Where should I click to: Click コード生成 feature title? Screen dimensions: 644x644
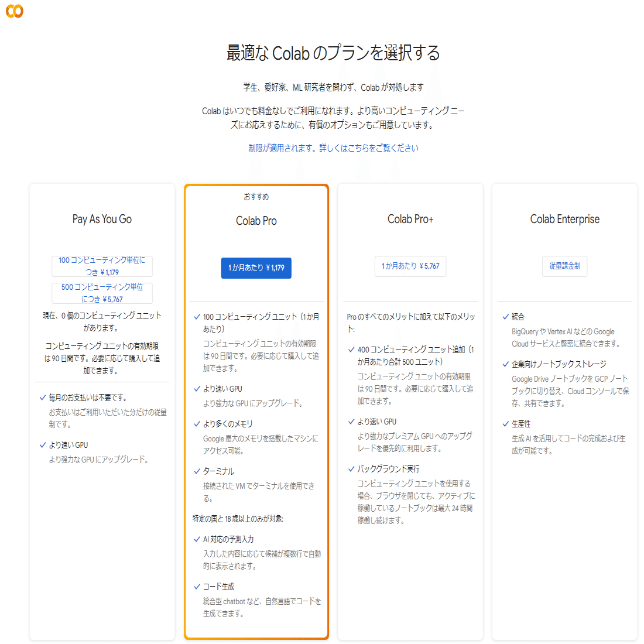[x=218, y=587]
